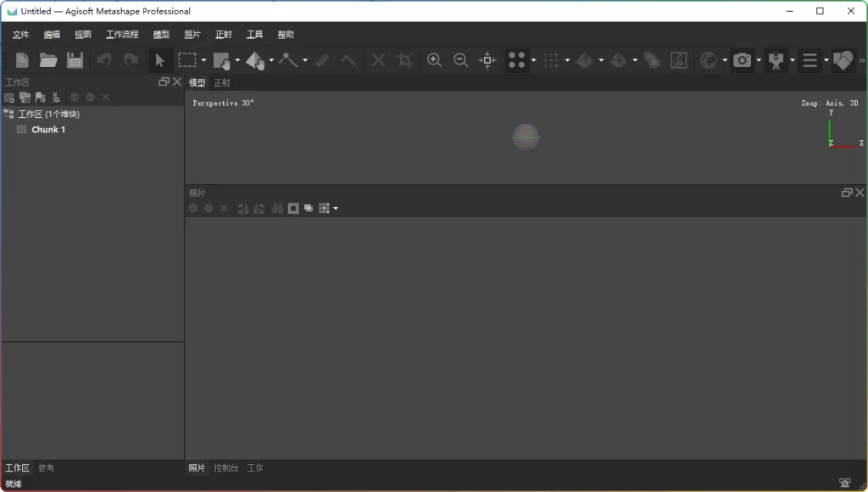The width and height of the screenshot is (868, 492).
Task: Switch to the 控制台 pane
Action: pyautogui.click(x=226, y=467)
